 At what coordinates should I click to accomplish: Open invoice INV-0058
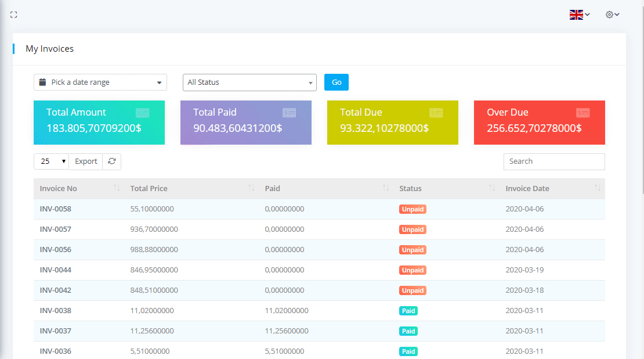click(x=56, y=209)
